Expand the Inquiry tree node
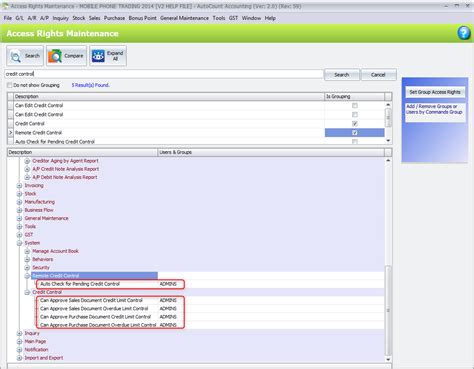 [19, 333]
